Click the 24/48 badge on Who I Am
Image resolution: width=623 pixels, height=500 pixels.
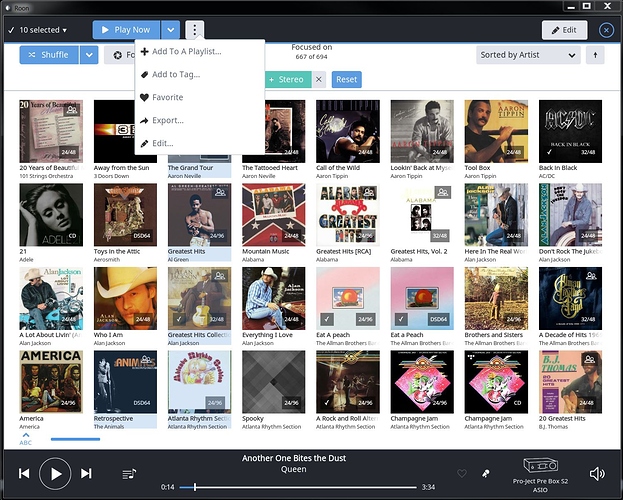pyautogui.click(x=143, y=319)
